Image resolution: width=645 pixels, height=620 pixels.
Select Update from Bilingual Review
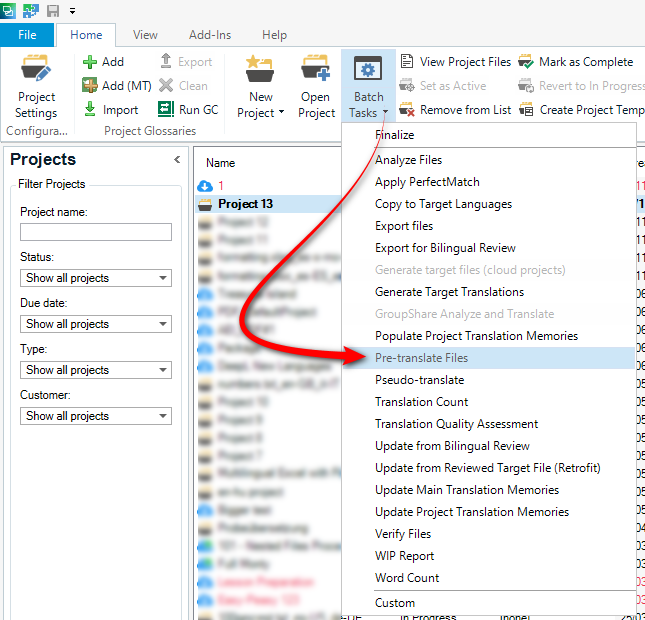(x=489, y=446)
